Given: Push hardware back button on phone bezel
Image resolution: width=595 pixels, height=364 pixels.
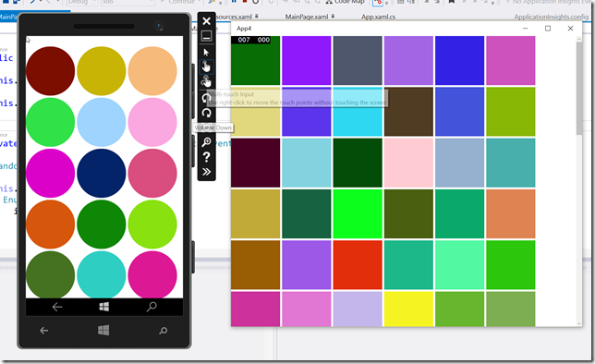Looking at the screenshot, I should (44, 331).
